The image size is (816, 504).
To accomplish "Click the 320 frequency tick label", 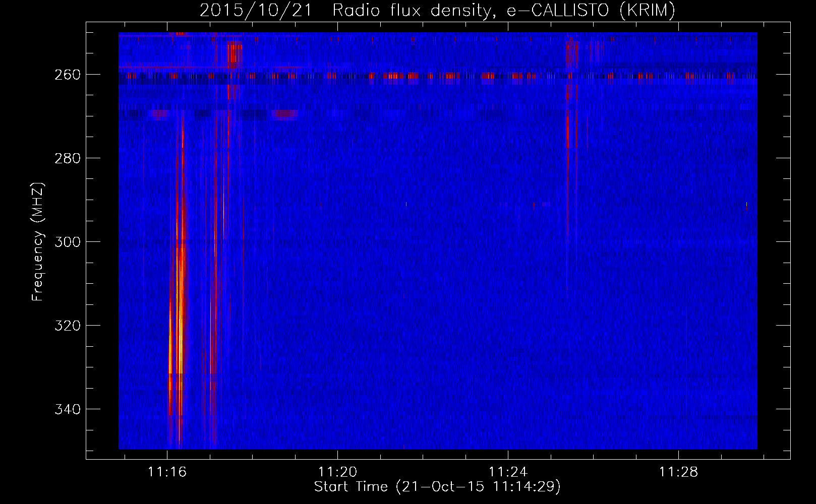I will 67,326.
